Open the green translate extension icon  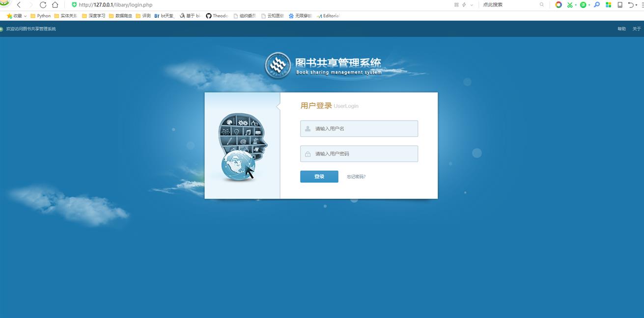583,5
